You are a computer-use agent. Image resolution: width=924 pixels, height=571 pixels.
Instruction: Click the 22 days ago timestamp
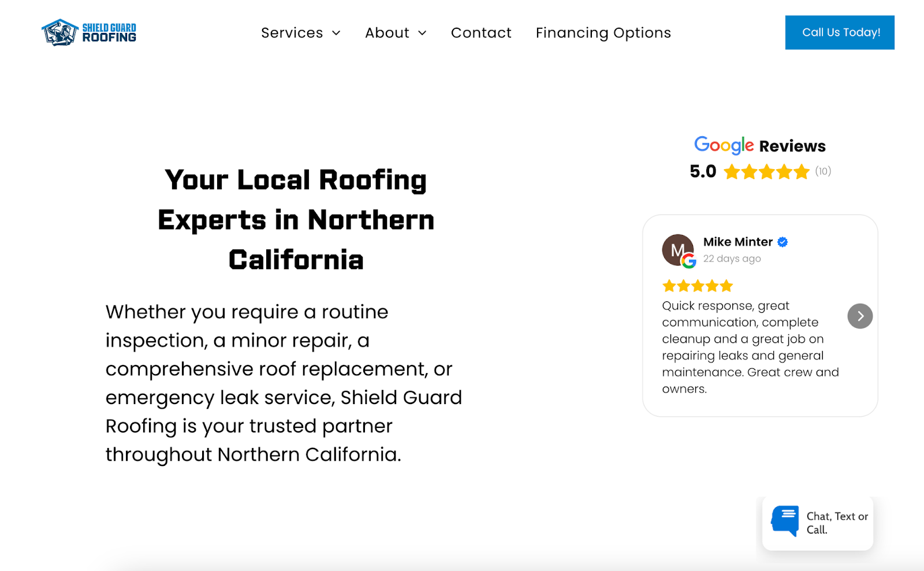(x=732, y=259)
